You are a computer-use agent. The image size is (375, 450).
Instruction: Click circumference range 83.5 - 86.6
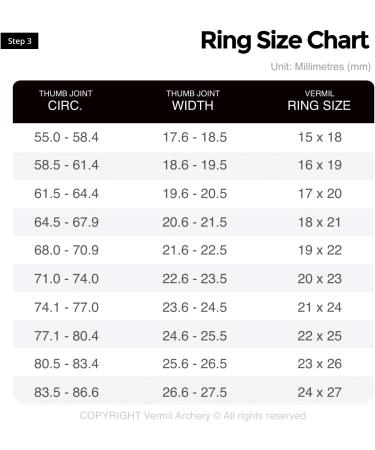[x=66, y=392]
